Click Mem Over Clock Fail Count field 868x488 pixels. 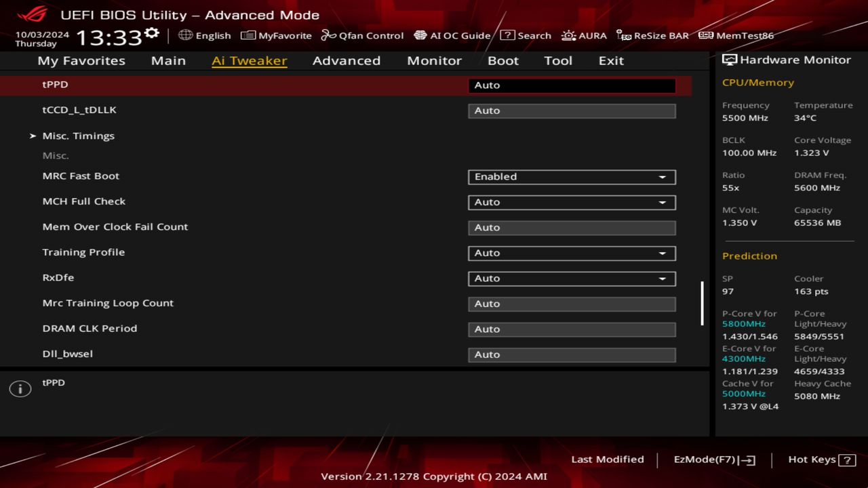pos(572,228)
